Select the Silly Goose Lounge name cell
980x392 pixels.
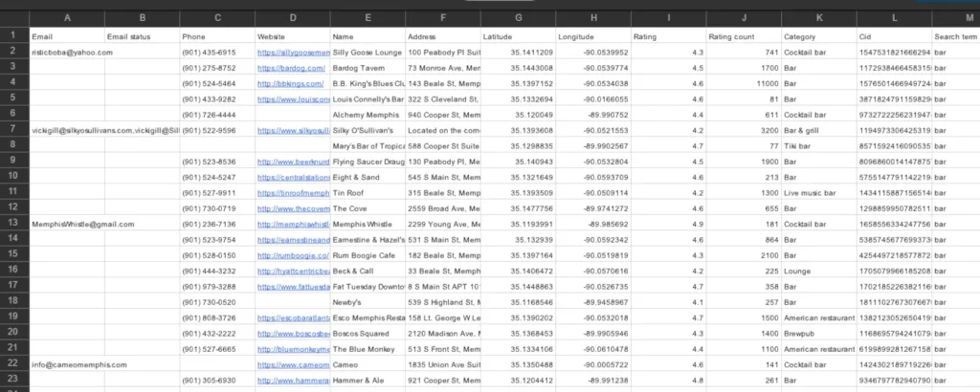pyautogui.click(x=367, y=53)
